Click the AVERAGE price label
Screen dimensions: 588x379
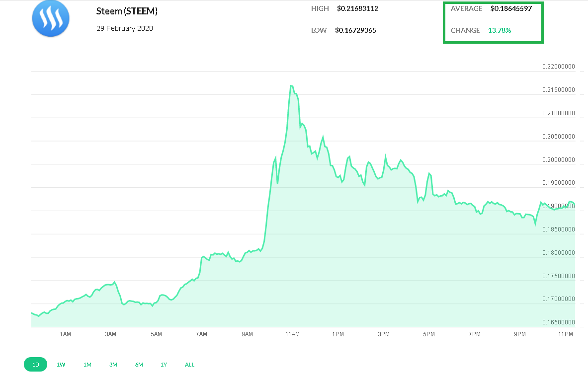tap(466, 8)
